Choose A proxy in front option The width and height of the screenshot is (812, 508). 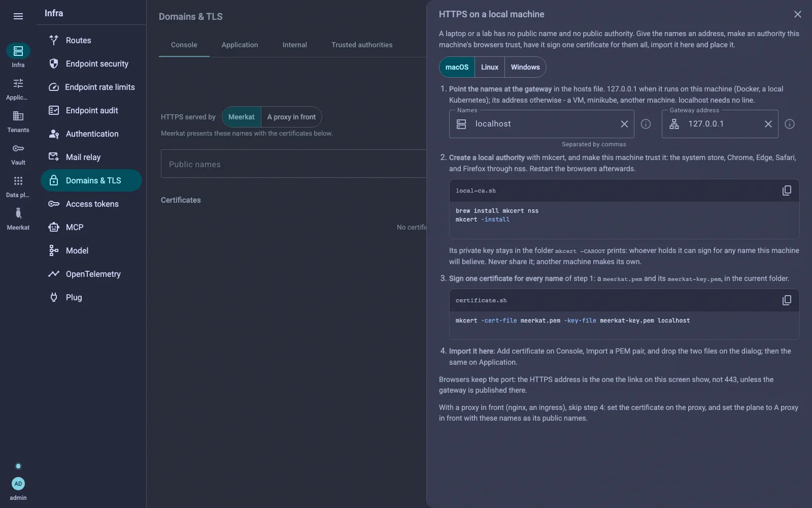click(291, 117)
